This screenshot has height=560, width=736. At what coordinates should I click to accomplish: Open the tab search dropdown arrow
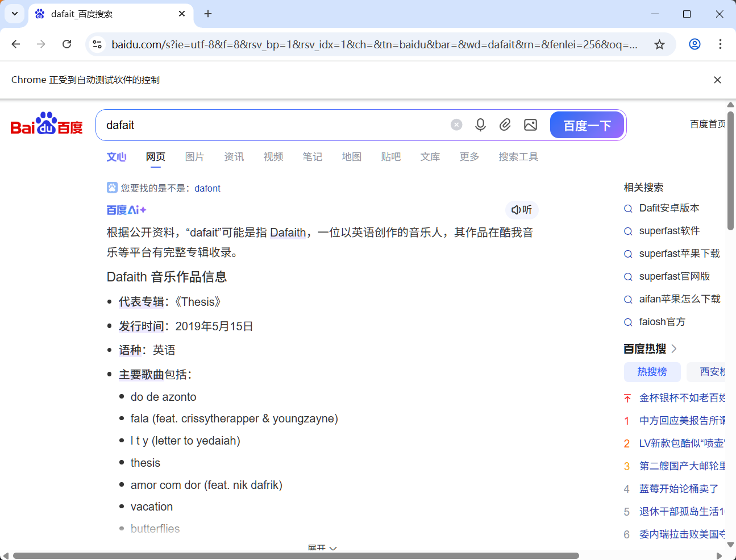coord(15,14)
